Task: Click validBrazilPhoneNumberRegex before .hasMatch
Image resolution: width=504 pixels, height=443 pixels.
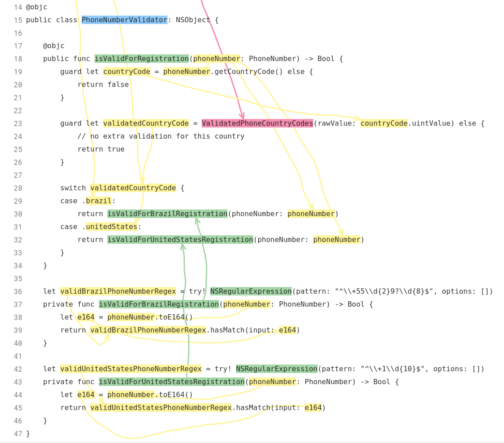Action: click(148, 330)
